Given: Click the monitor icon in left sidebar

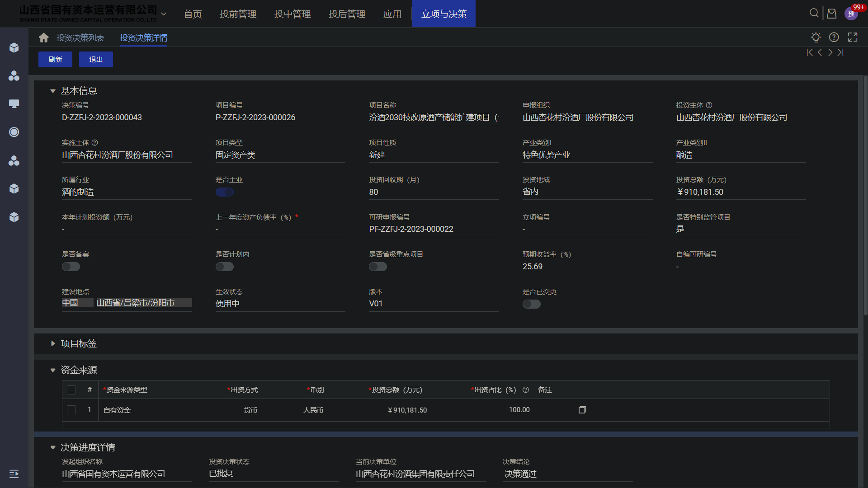Looking at the screenshot, I should click(14, 104).
